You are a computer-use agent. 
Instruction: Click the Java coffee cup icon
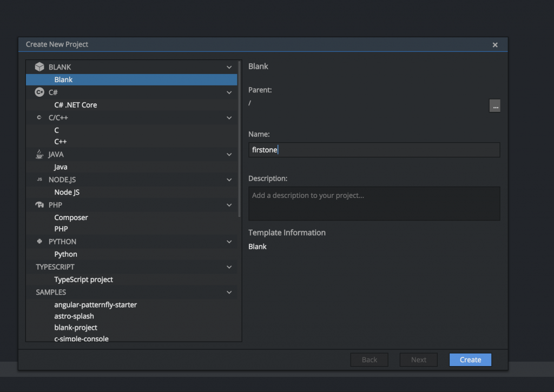pyautogui.click(x=39, y=154)
